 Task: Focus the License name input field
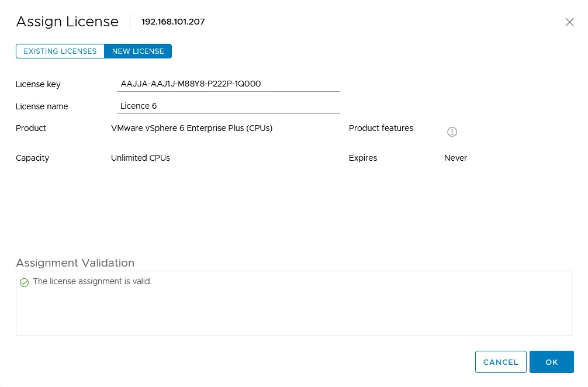click(228, 106)
